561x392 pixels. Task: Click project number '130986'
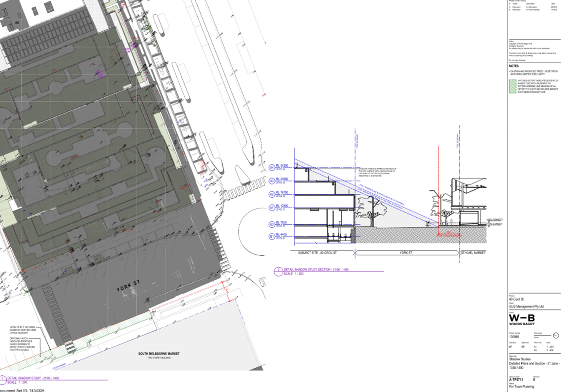pyautogui.click(x=515, y=337)
